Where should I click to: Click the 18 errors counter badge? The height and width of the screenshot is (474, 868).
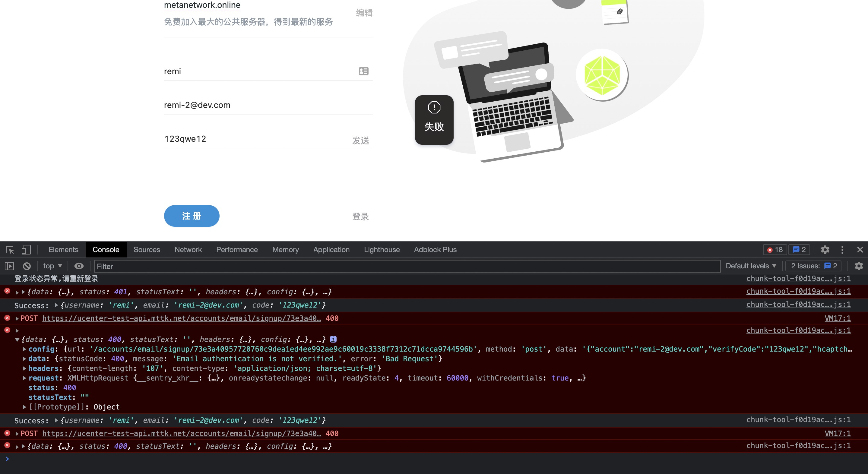pyautogui.click(x=775, y=250)
